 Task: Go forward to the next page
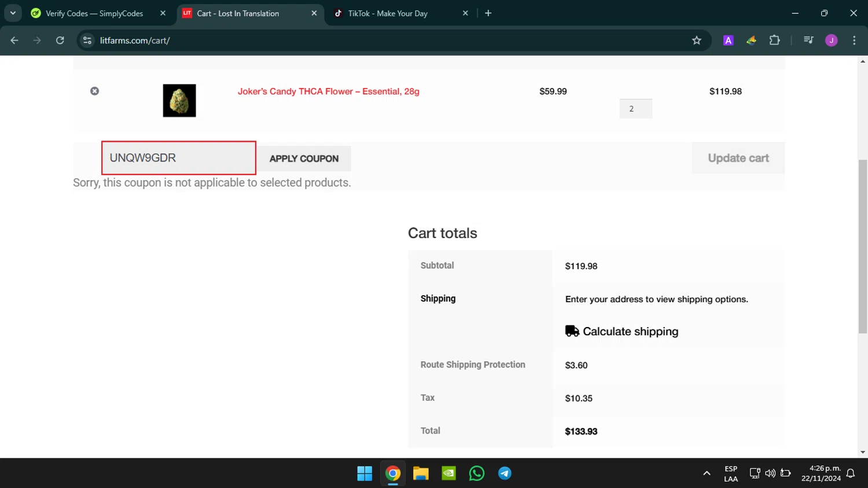[37, 41]
